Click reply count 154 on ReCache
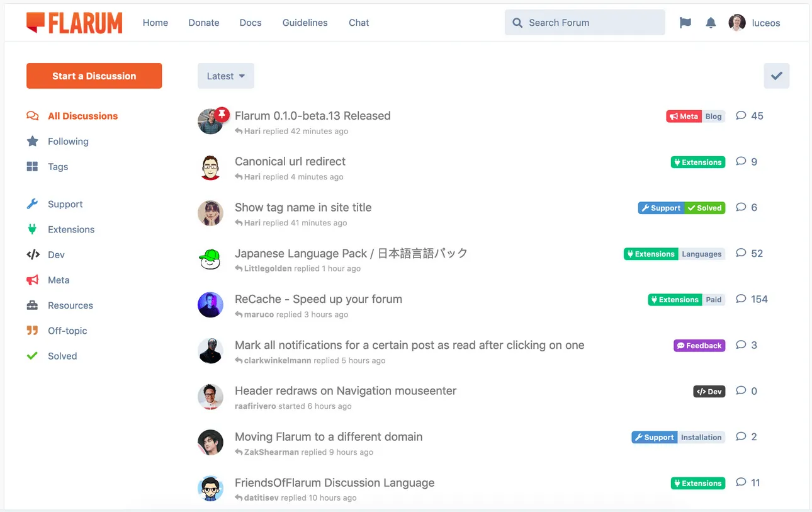This screenshot has width=812, height=512. [759, 299]
